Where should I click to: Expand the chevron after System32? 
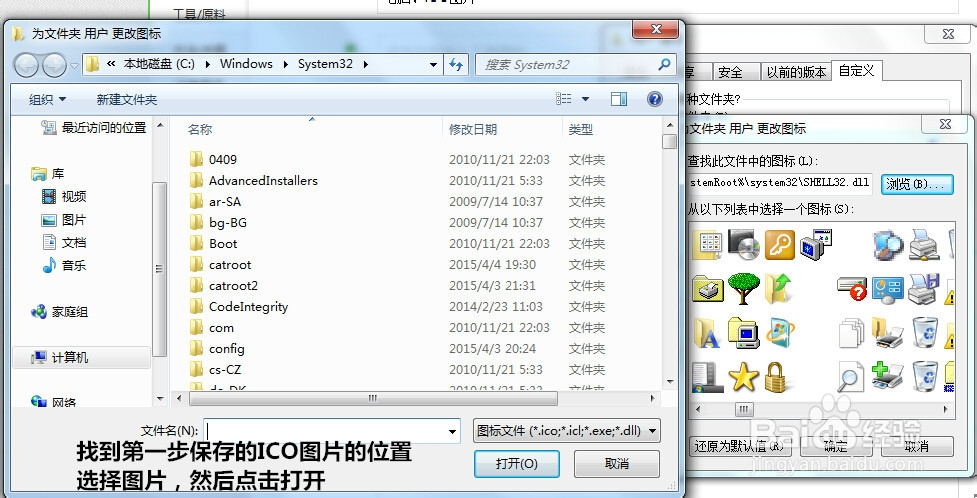tap(366, 64)
